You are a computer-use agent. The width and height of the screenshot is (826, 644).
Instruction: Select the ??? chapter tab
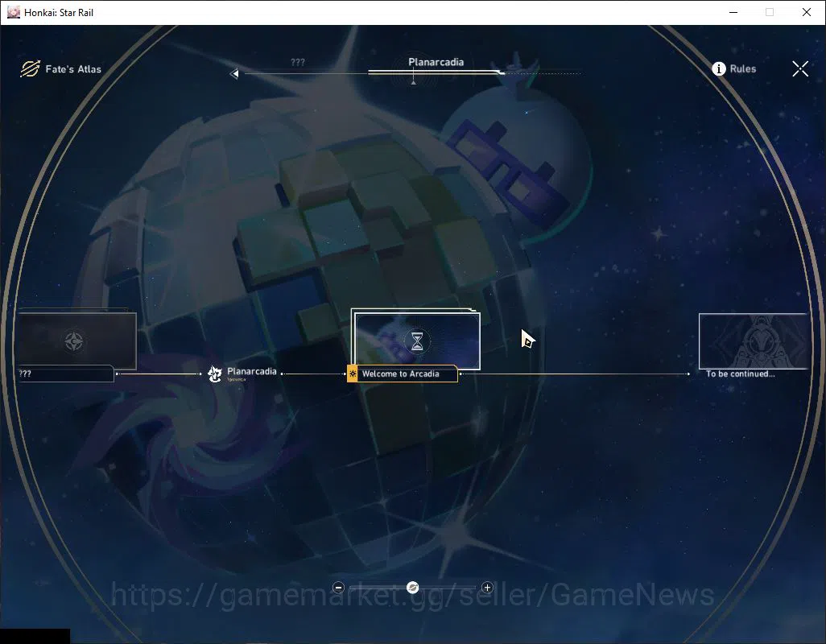[298, 62]
